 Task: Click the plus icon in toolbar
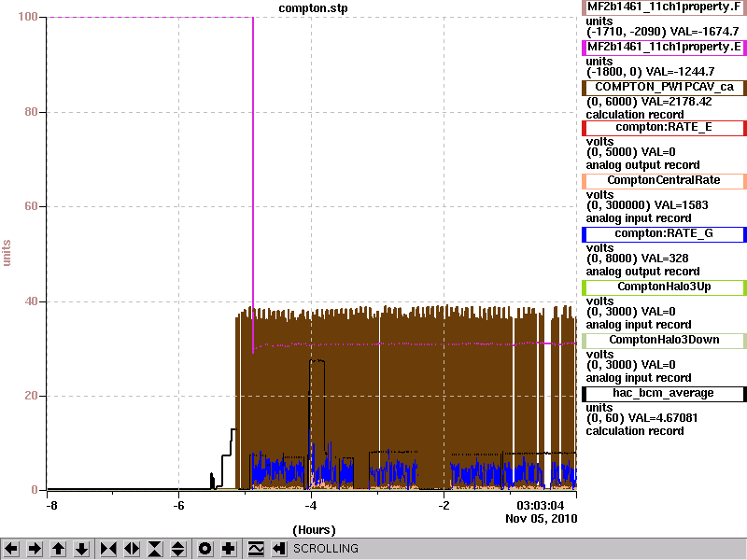[229, 549]
